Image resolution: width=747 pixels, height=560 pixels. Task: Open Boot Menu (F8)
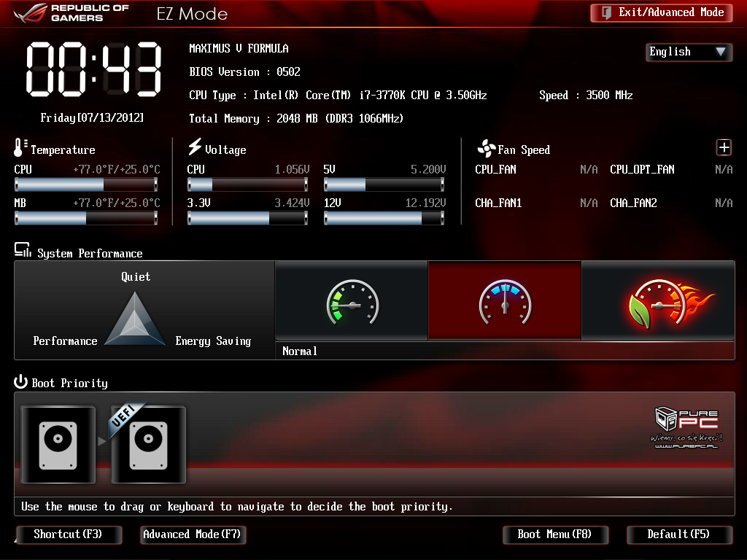pos(555,534)
